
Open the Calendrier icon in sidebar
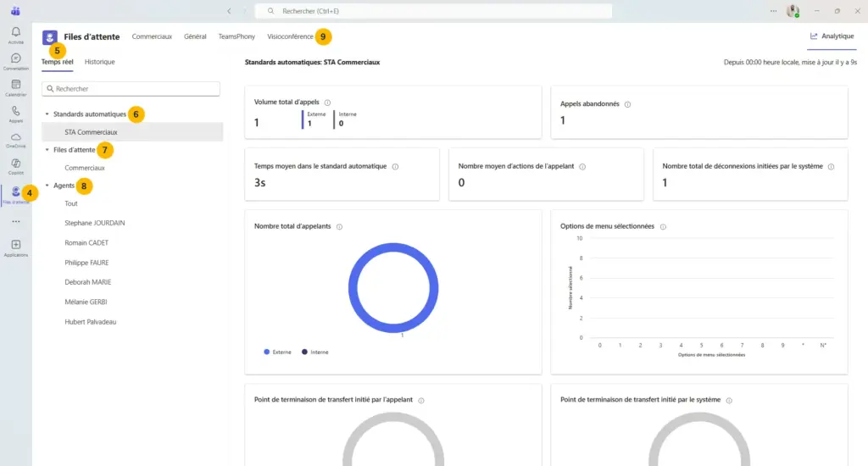click(16, 84)
